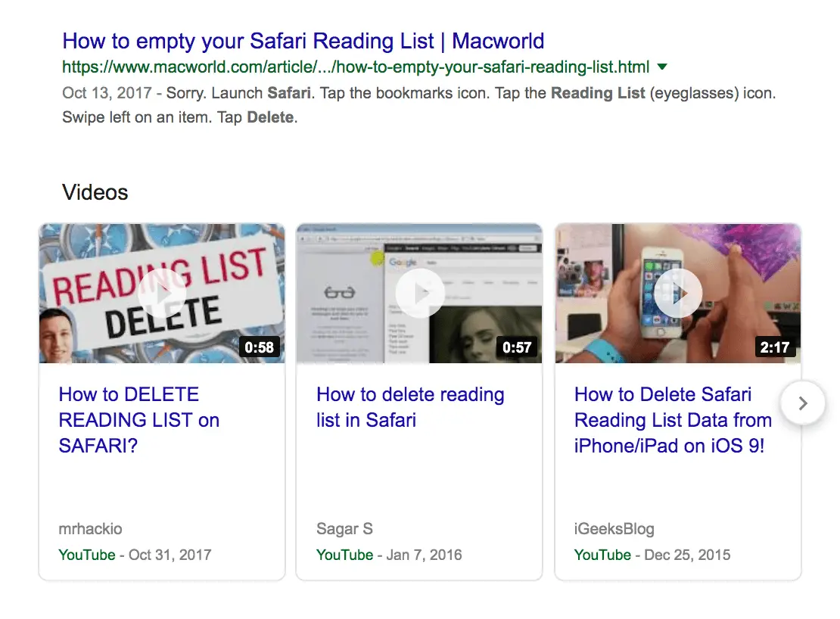Click the 0:58 duration badge
Viewport: 840px width, 619px height.
point(260,347)
